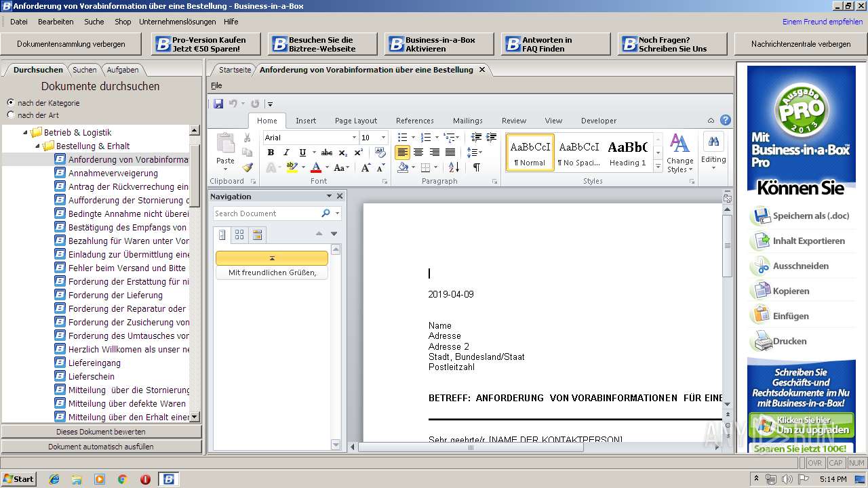Align text left
This screenshot has width=868, height=488.
point(402,152)
